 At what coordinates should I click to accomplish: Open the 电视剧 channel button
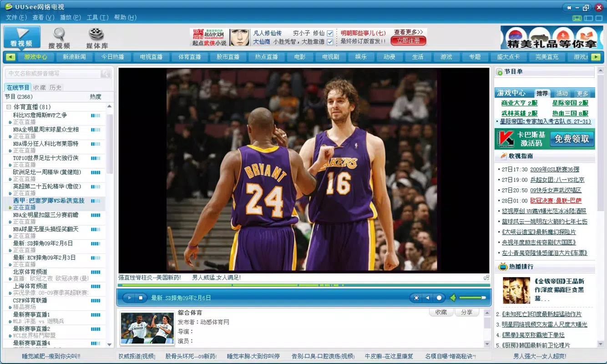click(330, 57)
